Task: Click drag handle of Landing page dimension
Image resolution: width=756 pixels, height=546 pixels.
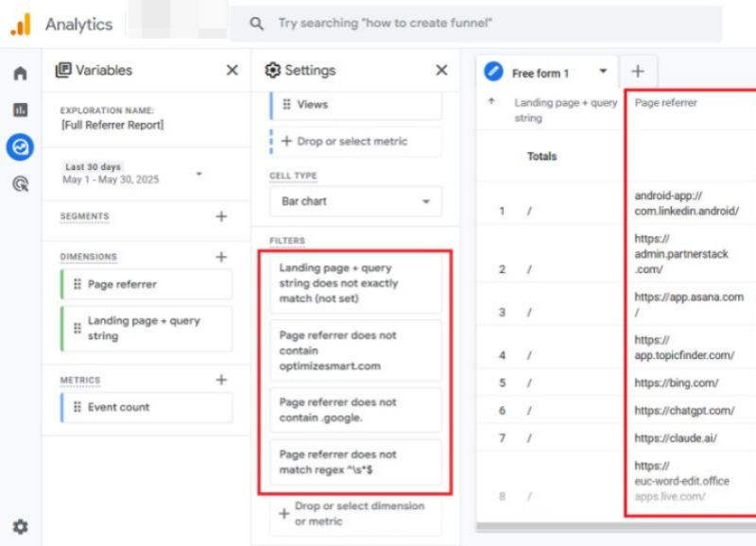Action: pos(77,328)
